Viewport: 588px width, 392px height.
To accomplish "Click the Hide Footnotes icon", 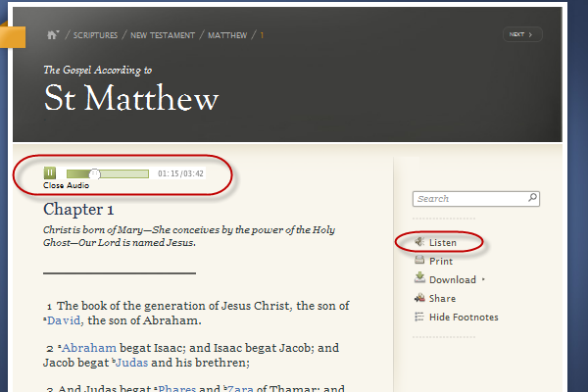I will pos(419,317).
